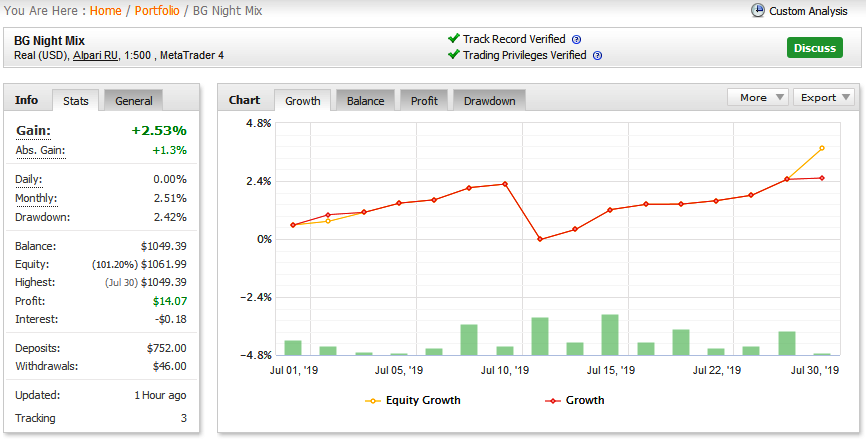Go to Home breadcrumb link
Viewport: 866px width, 444px height.
point(105,10)
